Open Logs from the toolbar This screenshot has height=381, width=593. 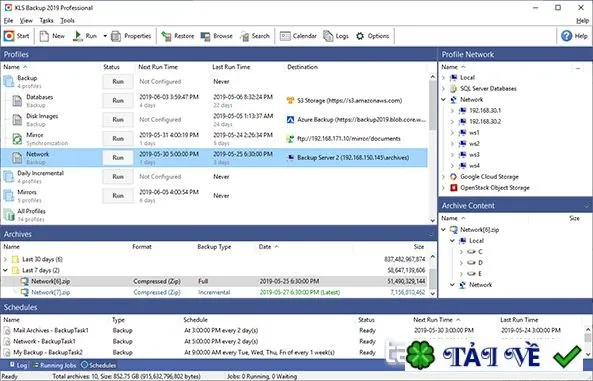pyautogui.click(x=336, y=36)
